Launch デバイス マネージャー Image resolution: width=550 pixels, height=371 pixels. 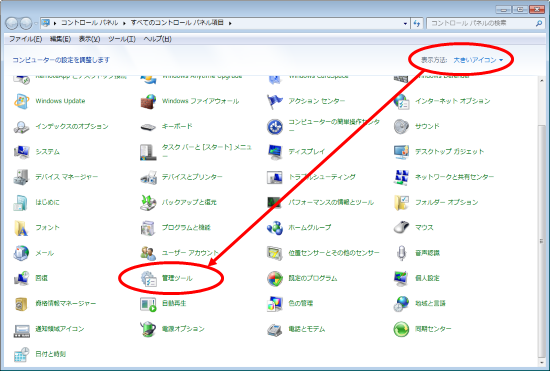pos(55,177)
